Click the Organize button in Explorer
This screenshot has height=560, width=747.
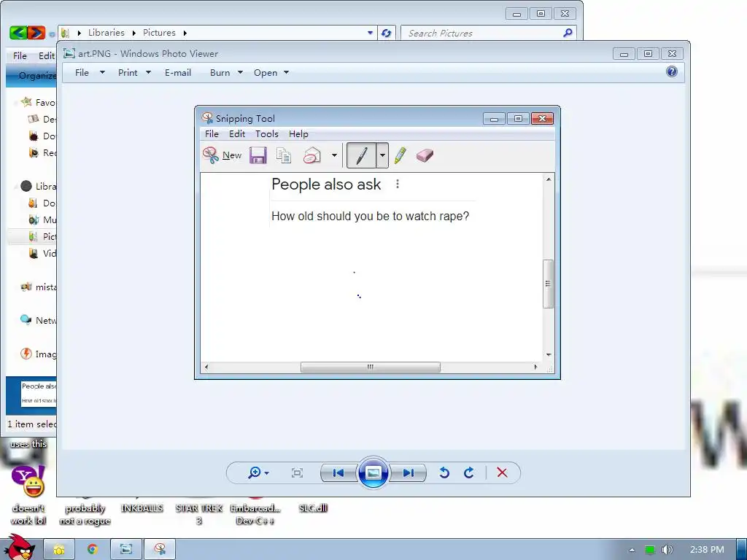36,75
